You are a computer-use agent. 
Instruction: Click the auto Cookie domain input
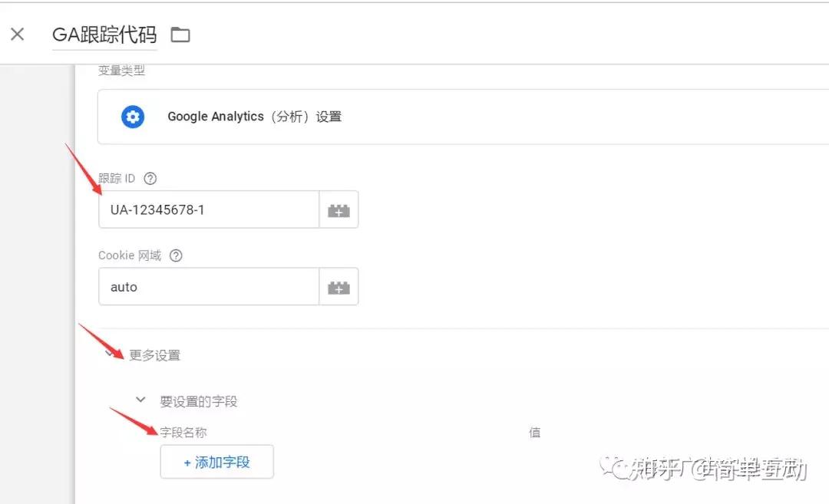[207, 286]
